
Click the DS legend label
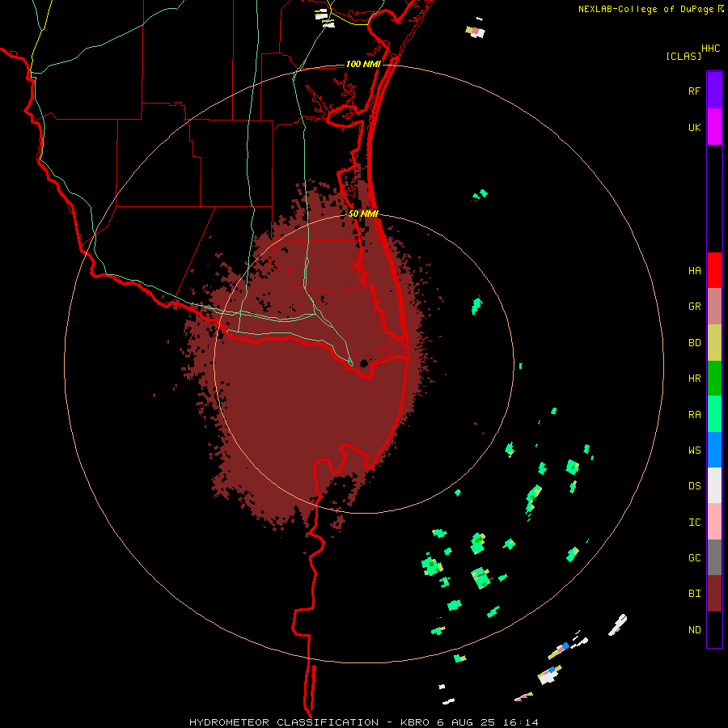(694, 486)
